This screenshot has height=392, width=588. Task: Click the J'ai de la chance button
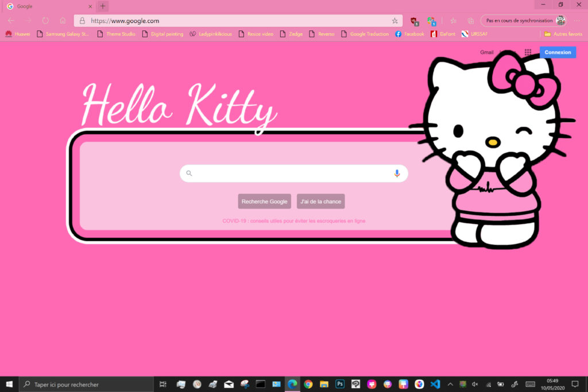[x=320, y=201]
